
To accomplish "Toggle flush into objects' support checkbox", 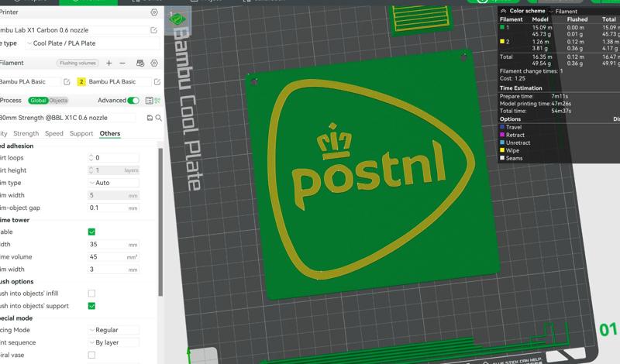I will [x=91, y=306].
